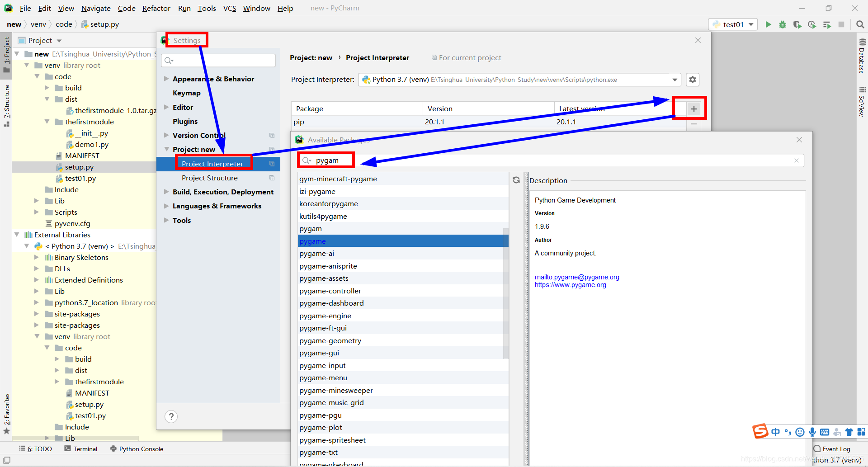Screen dimensions: 868x467
Task: Click the pygame mailto email link
Action: (577, 277)
